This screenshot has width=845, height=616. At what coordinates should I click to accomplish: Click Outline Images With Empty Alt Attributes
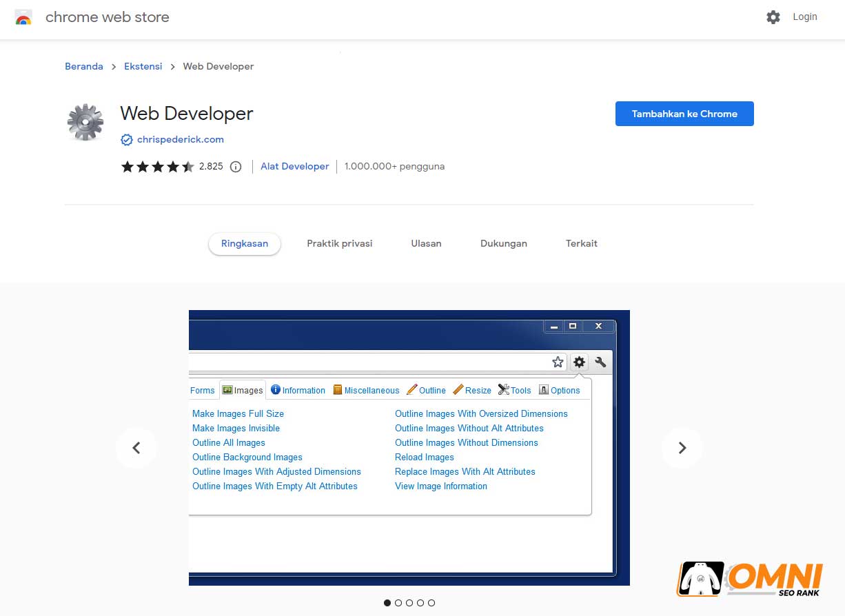(x=275, y=486)
